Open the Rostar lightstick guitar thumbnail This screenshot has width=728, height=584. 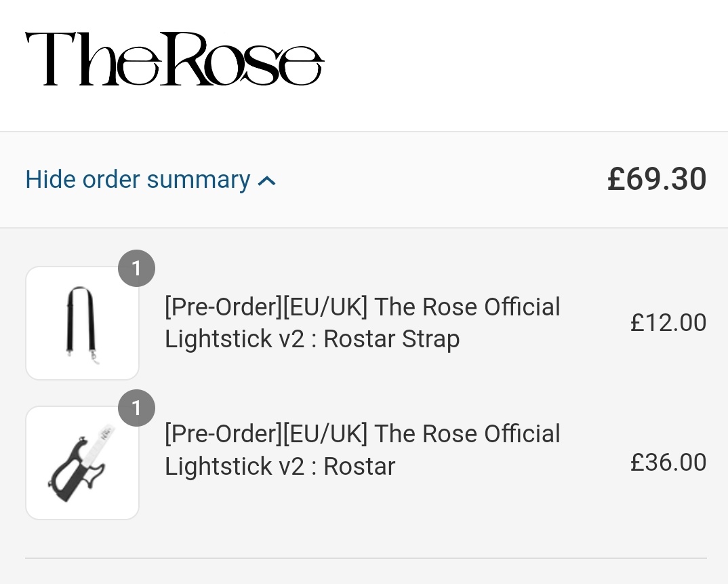[82, 463]
